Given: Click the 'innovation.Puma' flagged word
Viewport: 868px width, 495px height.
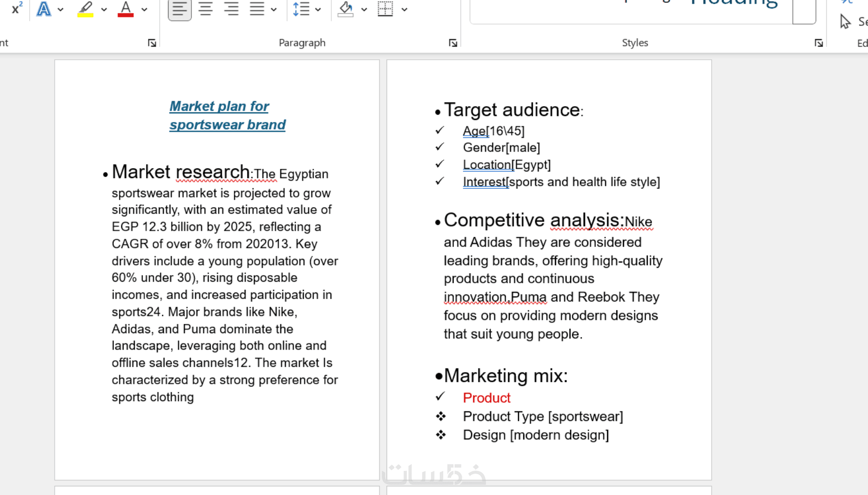Looking at the screenshot, I should pos(495,297).
